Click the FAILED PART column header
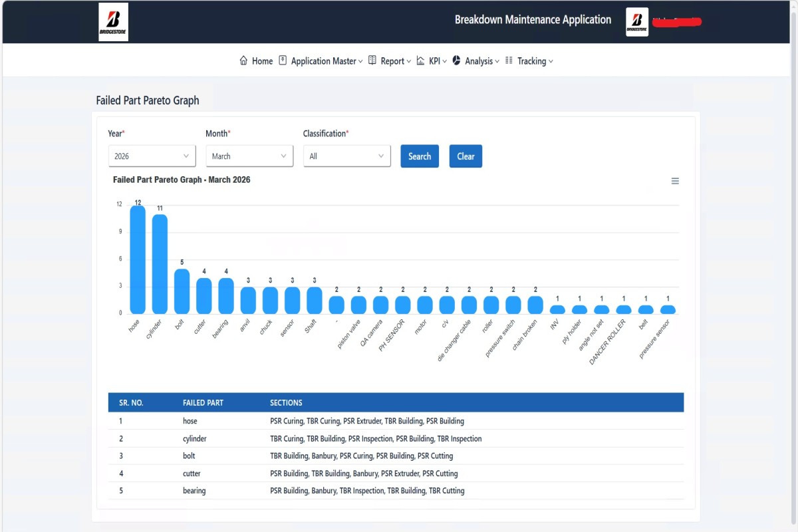Screen dimensions: 798x532 click(203, 402)
